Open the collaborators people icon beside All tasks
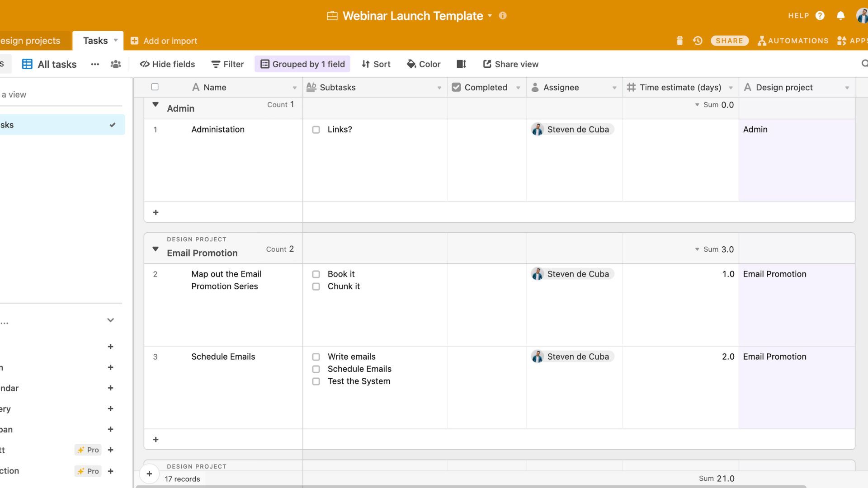This screenshot has width=868, height=488. click(116, 64)
